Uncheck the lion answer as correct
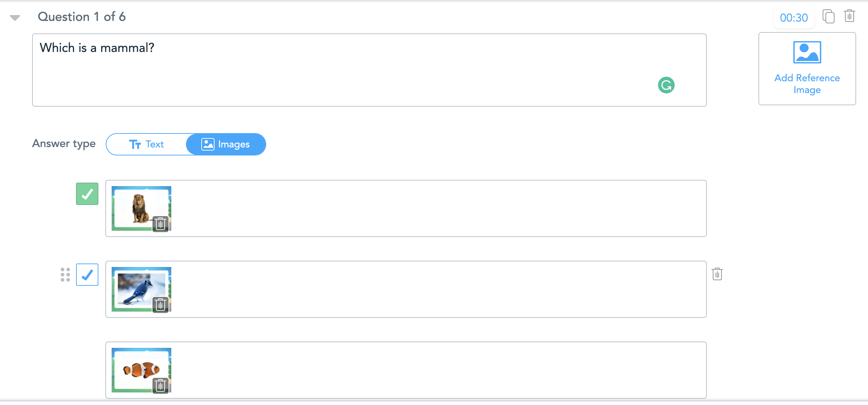 coord(87,194)
